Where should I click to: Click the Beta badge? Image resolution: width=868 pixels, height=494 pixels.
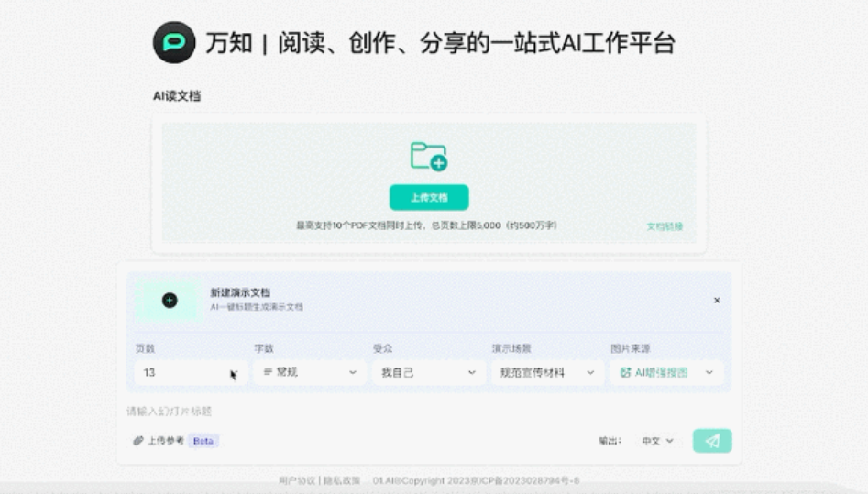point(203,441)
